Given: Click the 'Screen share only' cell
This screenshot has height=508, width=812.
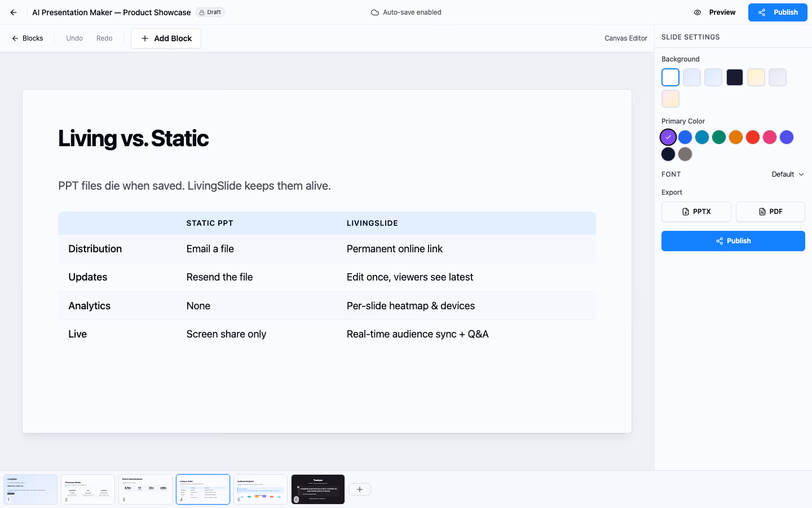Looking at the screenshot, I should [227, 334].
